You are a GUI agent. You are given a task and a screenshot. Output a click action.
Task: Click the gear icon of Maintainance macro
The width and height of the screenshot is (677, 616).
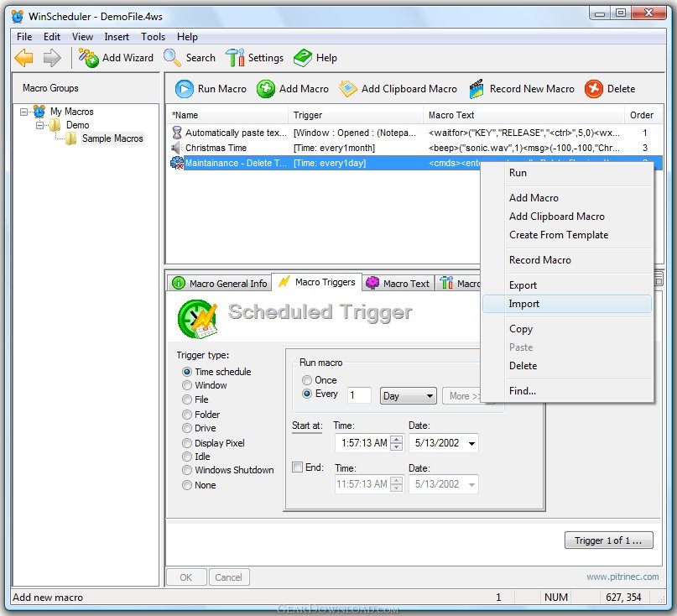click(x=177, y=163)
